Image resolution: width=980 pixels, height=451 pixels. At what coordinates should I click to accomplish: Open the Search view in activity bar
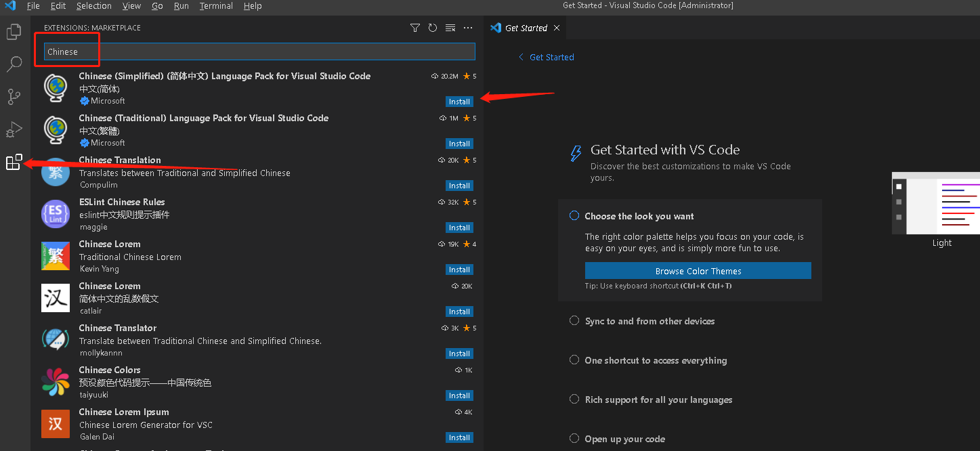[x=14, y=64]
